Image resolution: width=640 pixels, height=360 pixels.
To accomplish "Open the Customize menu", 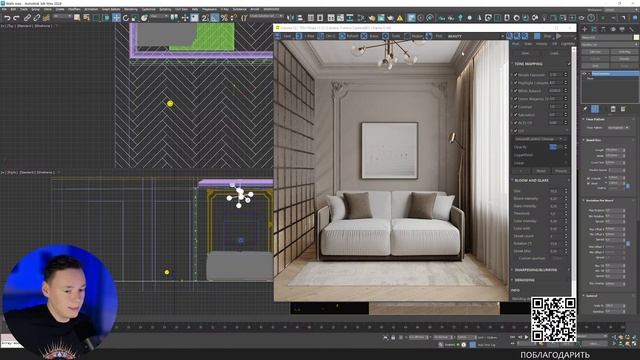I will (149, 9).
